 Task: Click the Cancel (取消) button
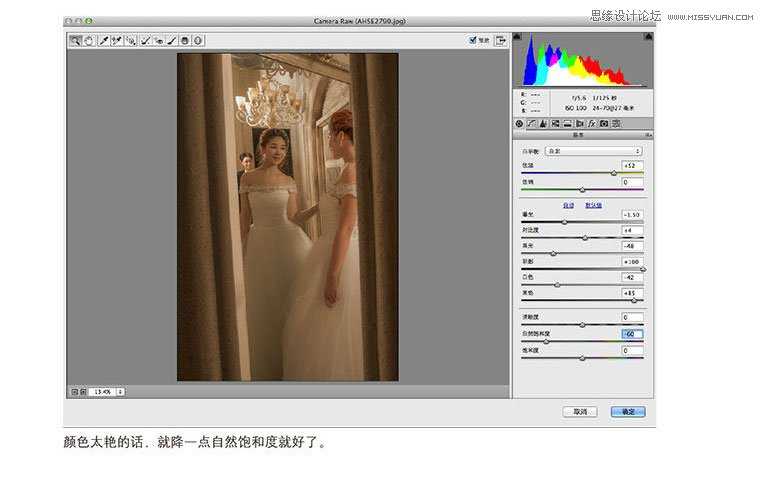click(x=580, y=412)
